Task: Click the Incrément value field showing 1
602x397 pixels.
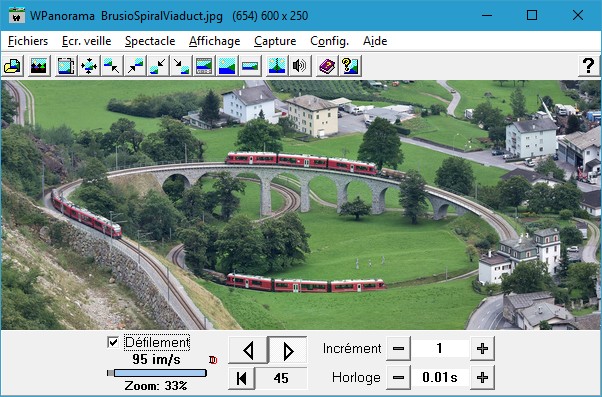Action: (x=440, y=349)
